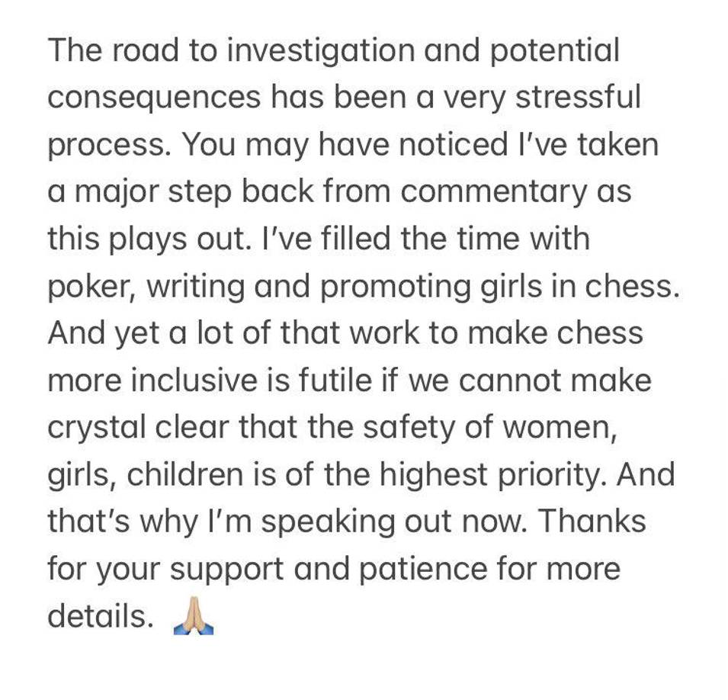Click the folded hands emoji

193,616
